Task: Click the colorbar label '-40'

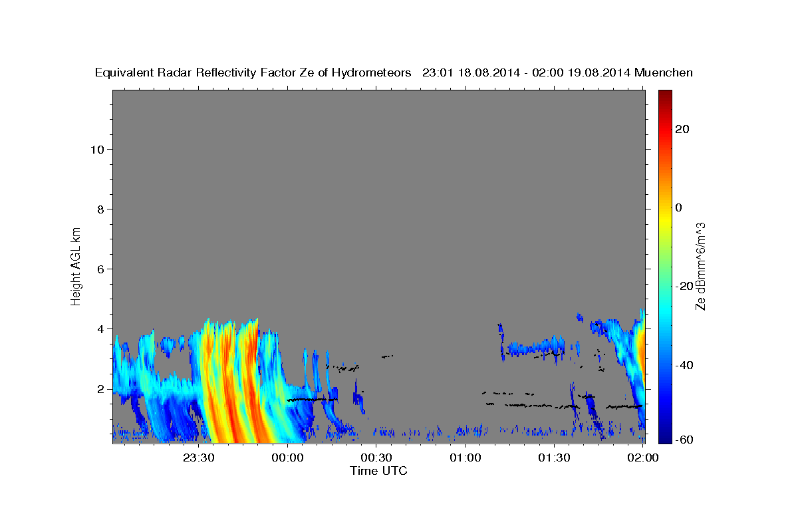Action: (684, 364)
